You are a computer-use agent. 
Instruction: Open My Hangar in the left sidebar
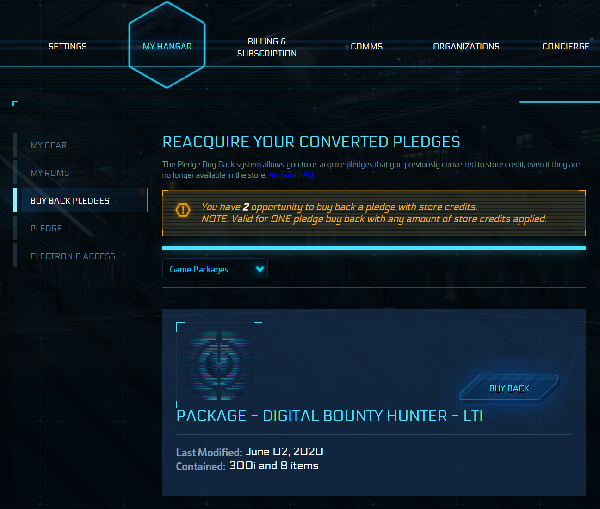48,173
